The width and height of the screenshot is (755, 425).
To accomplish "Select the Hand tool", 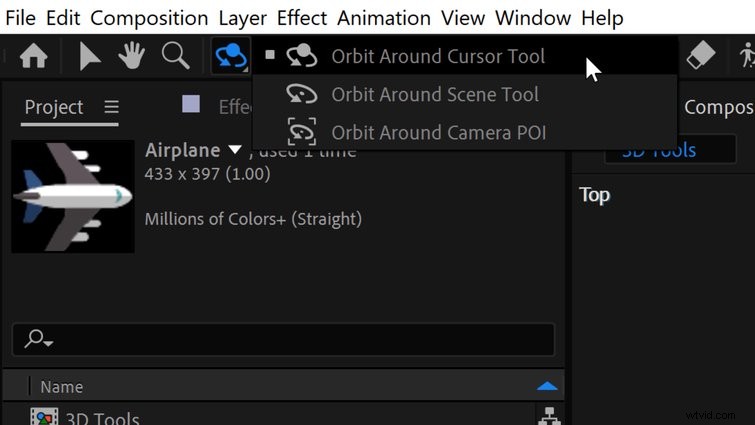I will (131, 55).
